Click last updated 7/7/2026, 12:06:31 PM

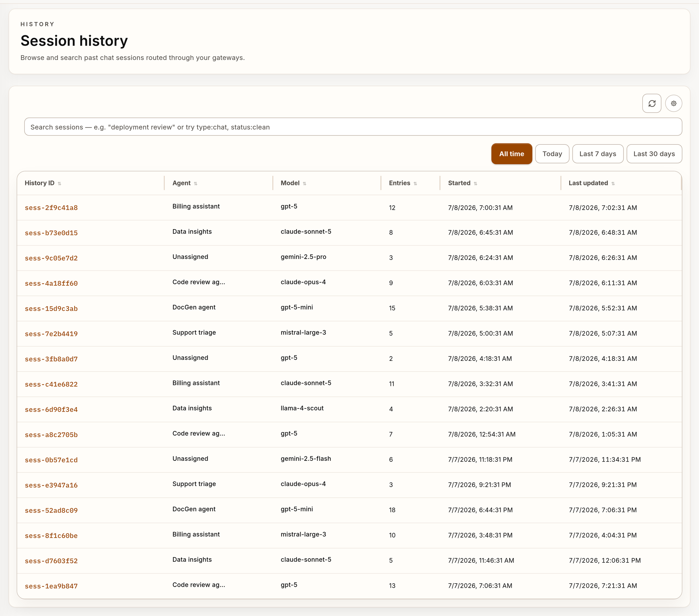605,561
